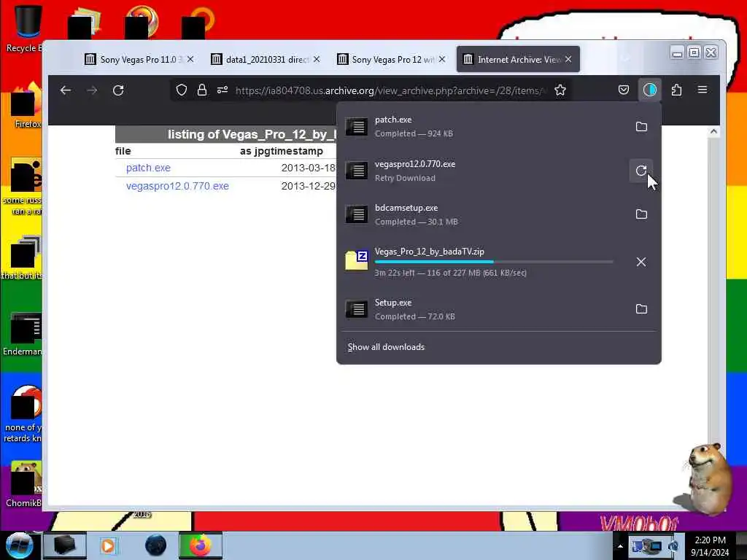
Task: Close the data1_20210331 tab
Action: 317,59
